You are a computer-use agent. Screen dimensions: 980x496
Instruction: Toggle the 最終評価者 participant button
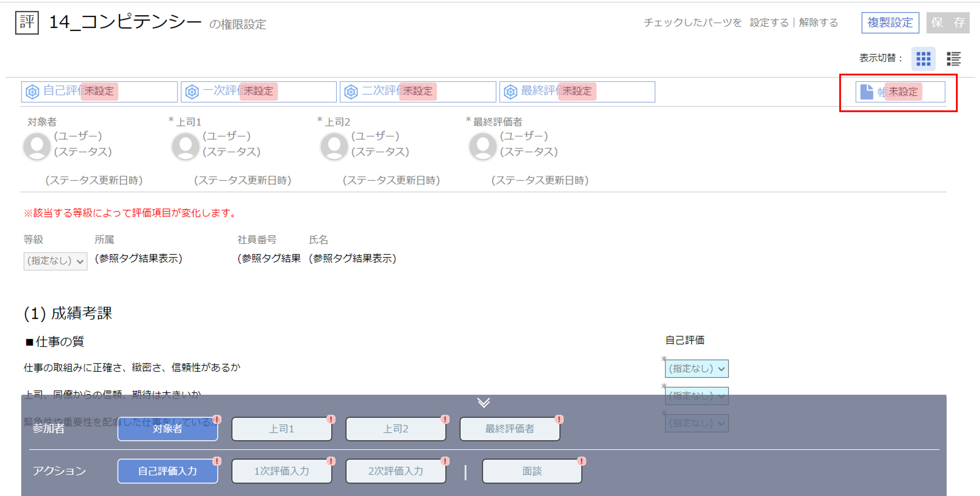point(509,429)
